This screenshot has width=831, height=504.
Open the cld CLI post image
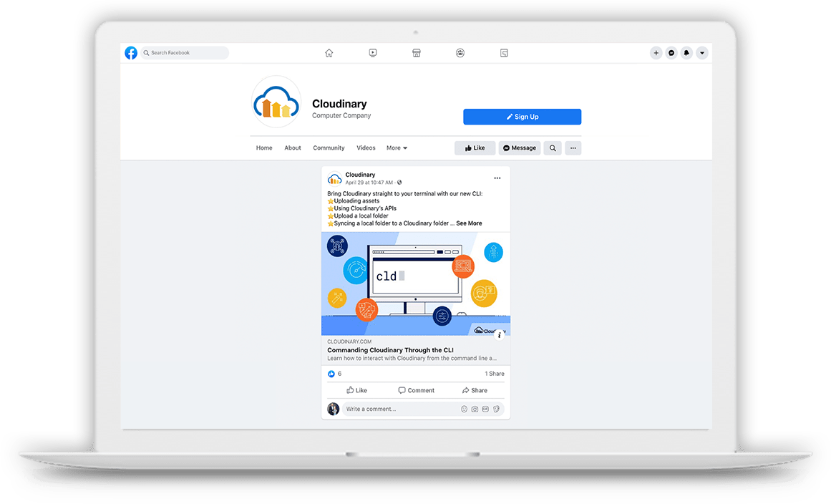pyautogui.click(x=415, y=283)
